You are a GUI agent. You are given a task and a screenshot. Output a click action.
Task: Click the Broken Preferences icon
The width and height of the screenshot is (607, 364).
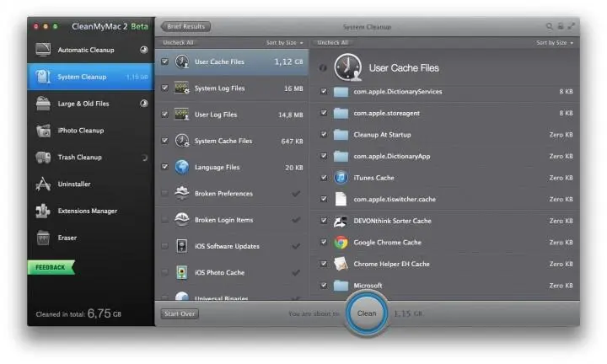[182, 193]
